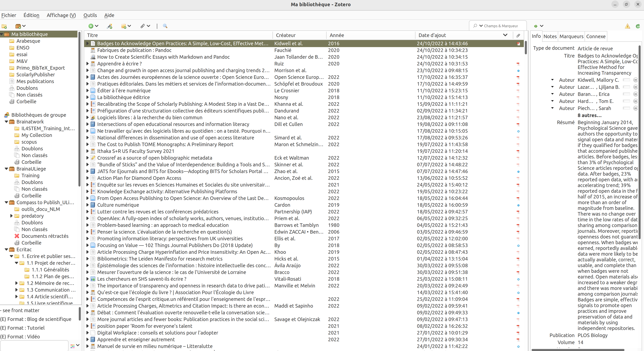Open Mes publications in the library tree

tap(35, 81)
